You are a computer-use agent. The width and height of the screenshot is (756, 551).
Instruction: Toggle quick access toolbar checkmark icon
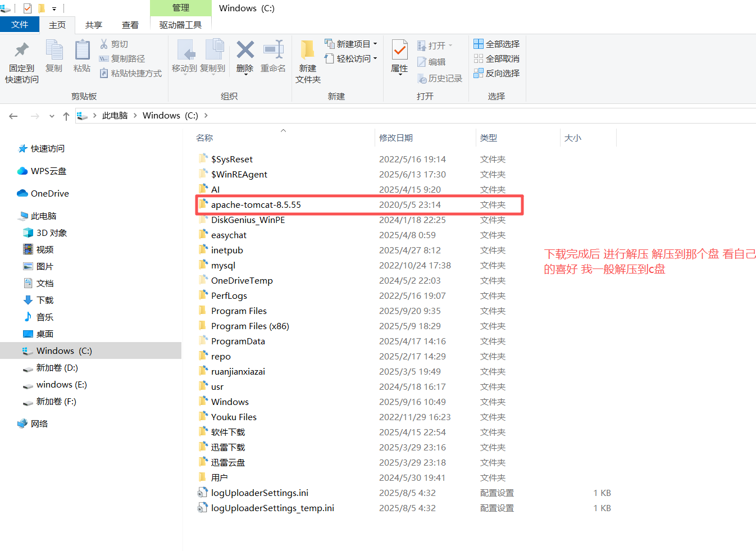28,8
